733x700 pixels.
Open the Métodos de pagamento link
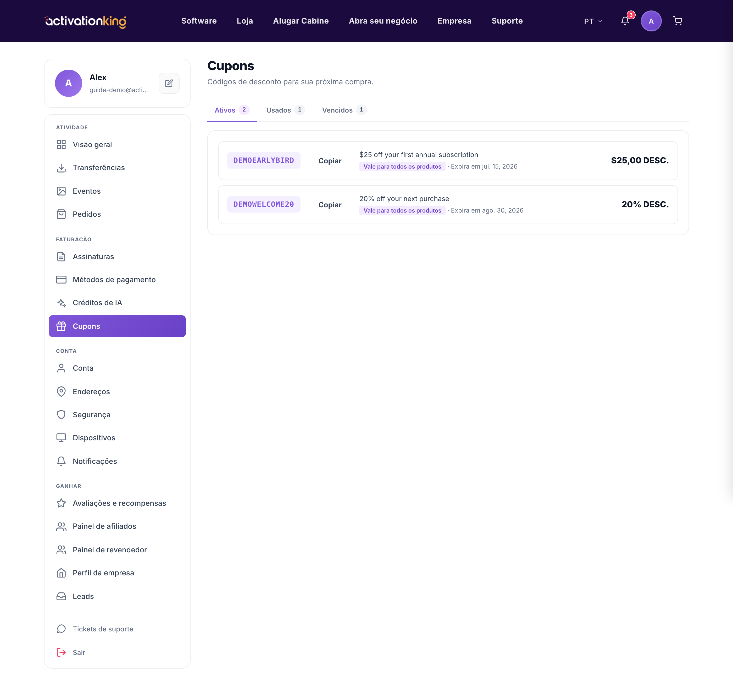117,280
